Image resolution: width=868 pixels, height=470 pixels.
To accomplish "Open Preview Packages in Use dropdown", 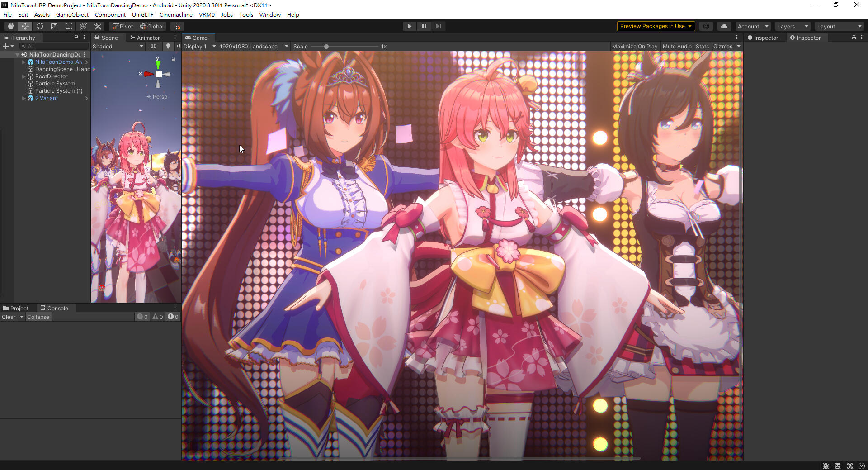I will [x=656, y=26].
